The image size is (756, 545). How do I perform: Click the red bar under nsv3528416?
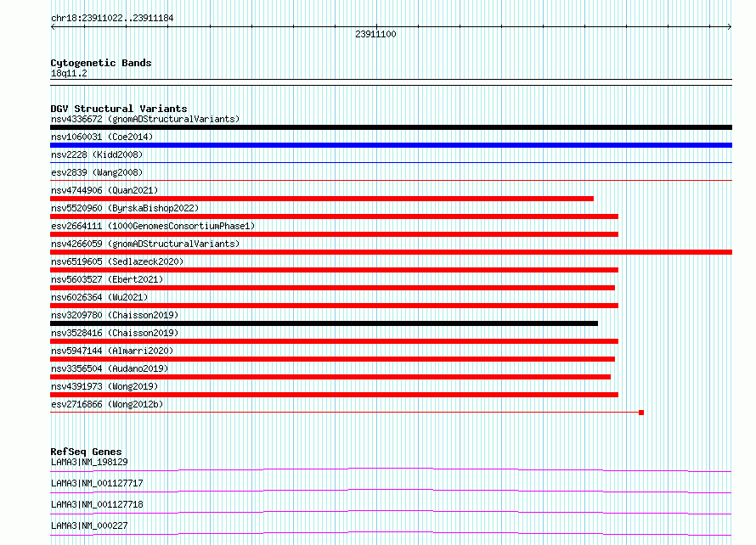pos(334,341)
